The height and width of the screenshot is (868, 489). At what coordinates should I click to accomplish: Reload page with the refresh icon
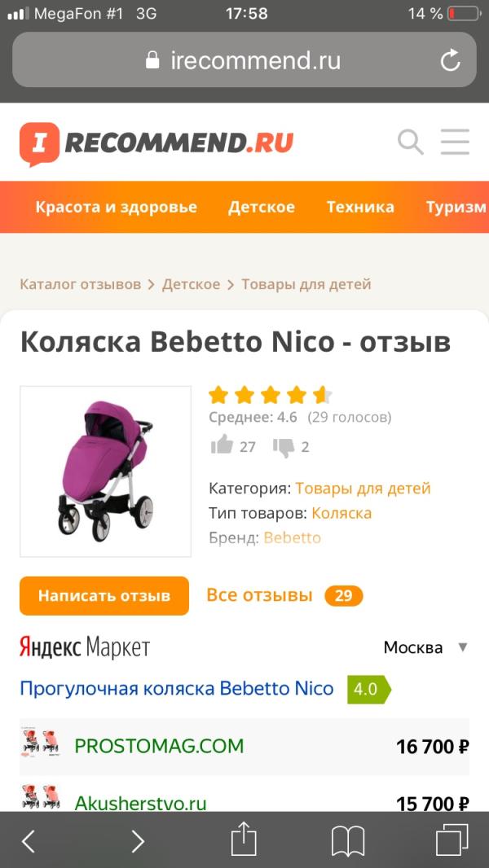click(450, 60)
